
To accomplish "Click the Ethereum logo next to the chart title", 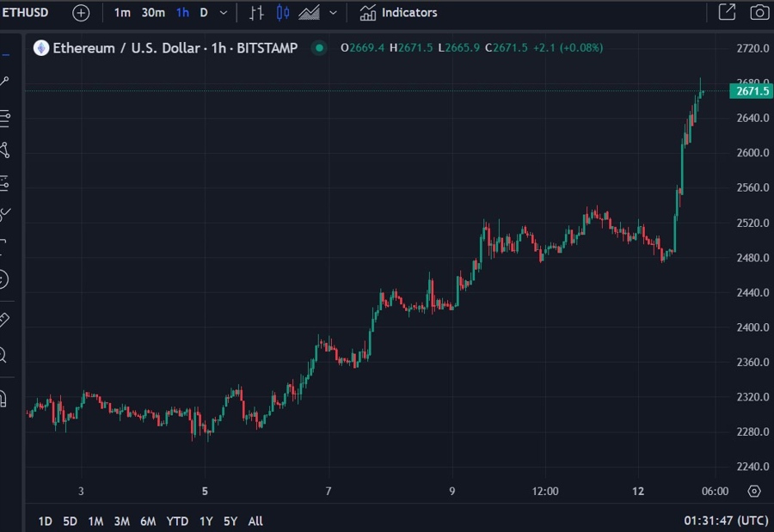I will click(41, 48).
